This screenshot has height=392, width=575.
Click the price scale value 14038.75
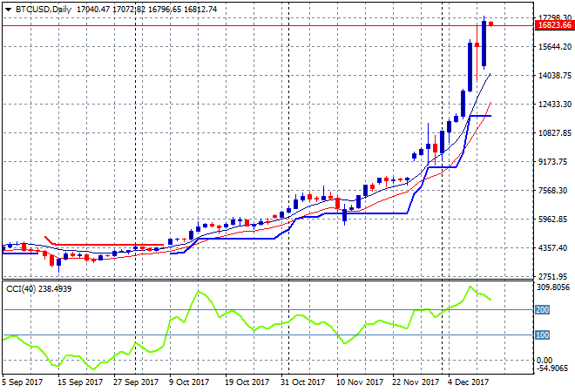555,75
